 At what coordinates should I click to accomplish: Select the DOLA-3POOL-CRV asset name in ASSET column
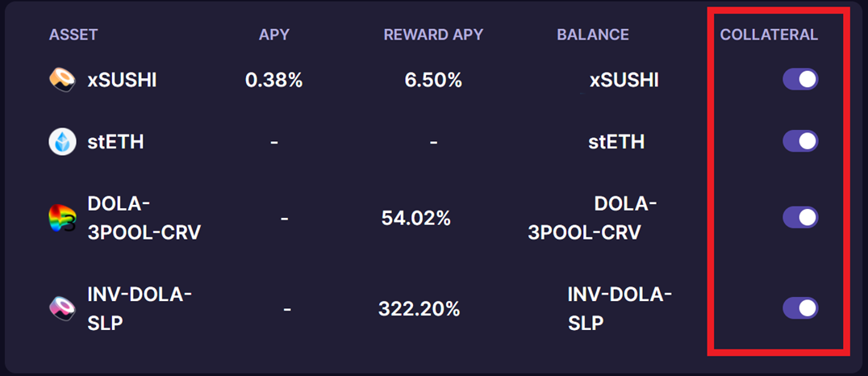pyautogui.click(x=144, y=218)
